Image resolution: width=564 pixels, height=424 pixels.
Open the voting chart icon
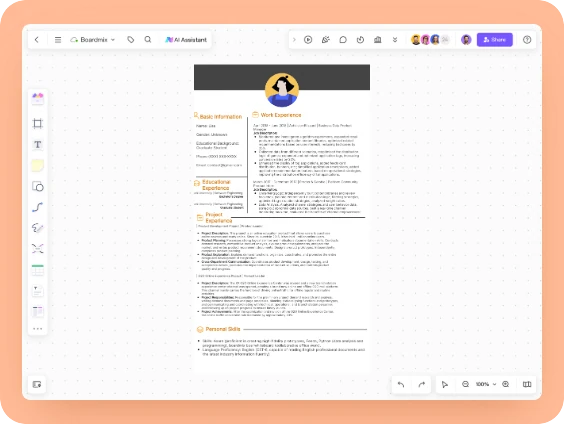coord(377,40)
